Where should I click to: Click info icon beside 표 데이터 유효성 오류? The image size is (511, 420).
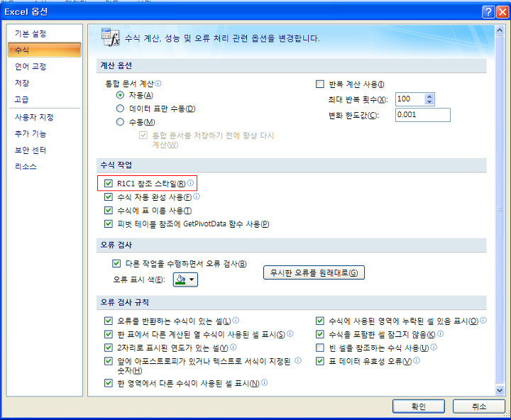click(x=417, y=360)
